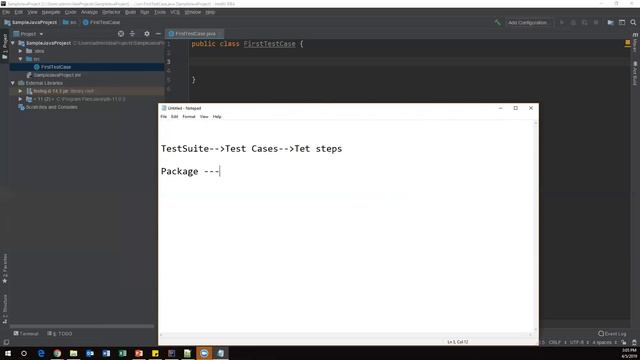Collapse the src folder node
Viewport: 640px width, 360px height.
click(x=20, y=59)
